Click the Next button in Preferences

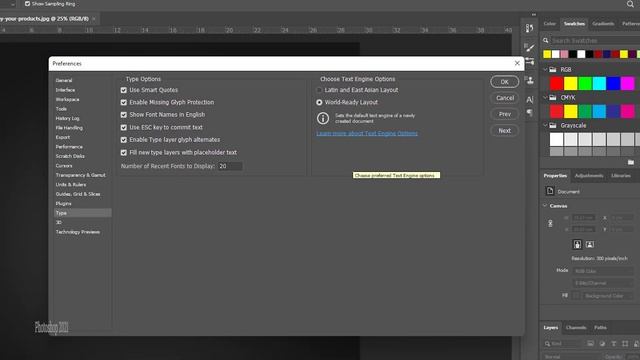coord(504,131)
